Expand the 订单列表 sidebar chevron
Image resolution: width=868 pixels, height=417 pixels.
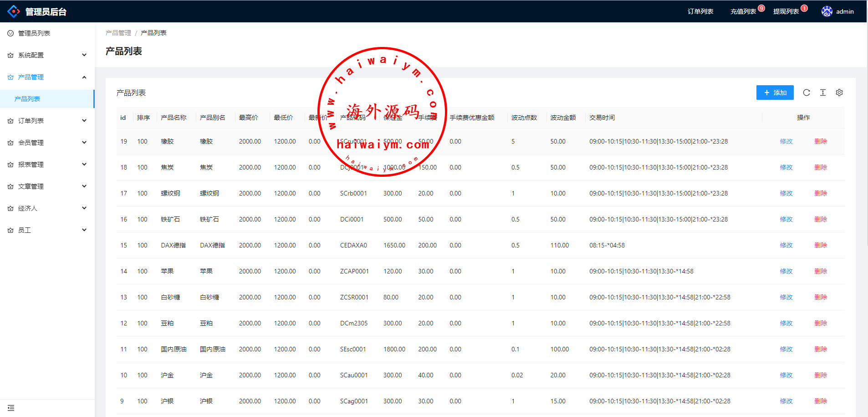[84, 121]
